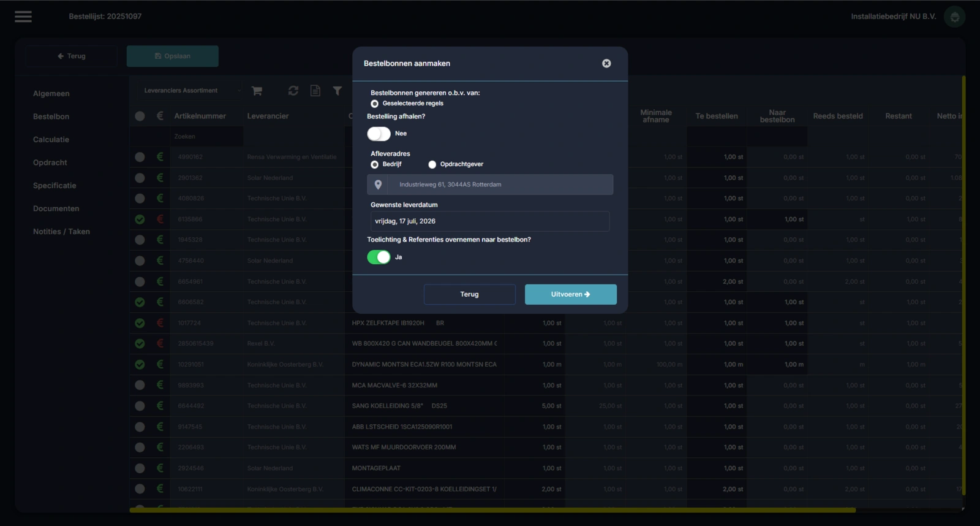Select the Geselecteerde regels radio option
Viewport: 980px width, 526px height.
pyautogui.click(x=374, y=104)
